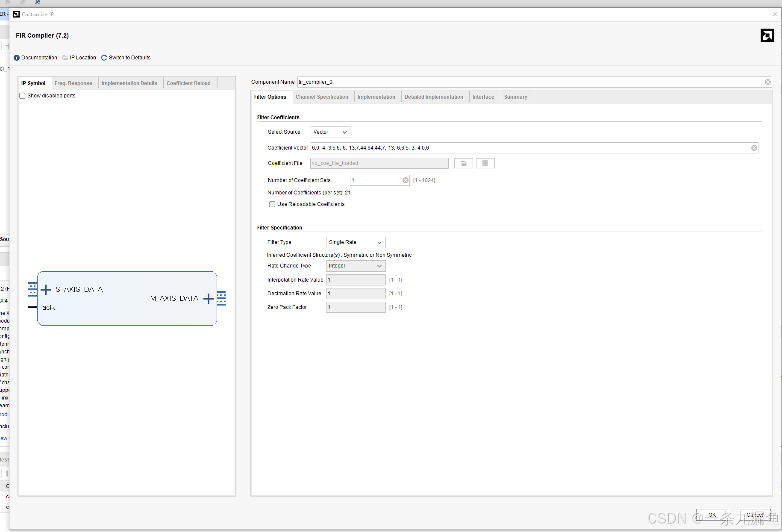
Task: Open the Summary tab
Action: point(516,97)
